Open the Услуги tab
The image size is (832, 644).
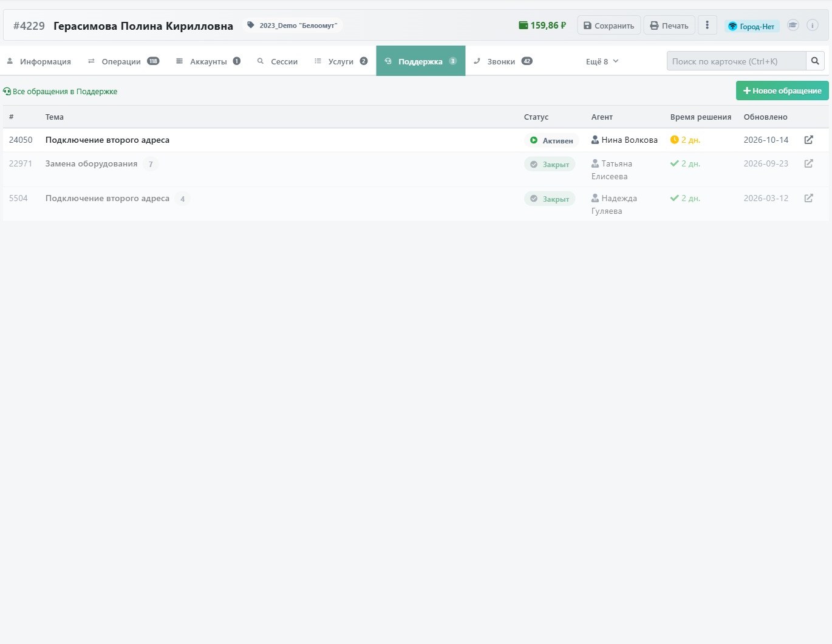click(x=341, y=61)
